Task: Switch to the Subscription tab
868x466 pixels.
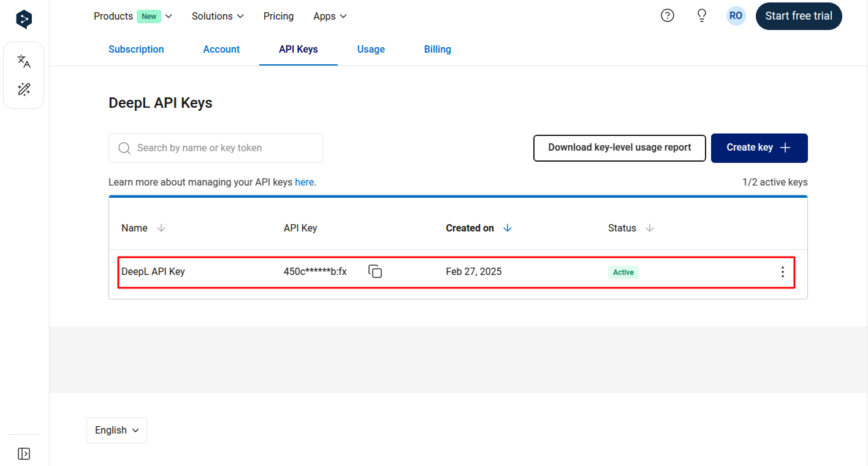Action: click(136, 50)
